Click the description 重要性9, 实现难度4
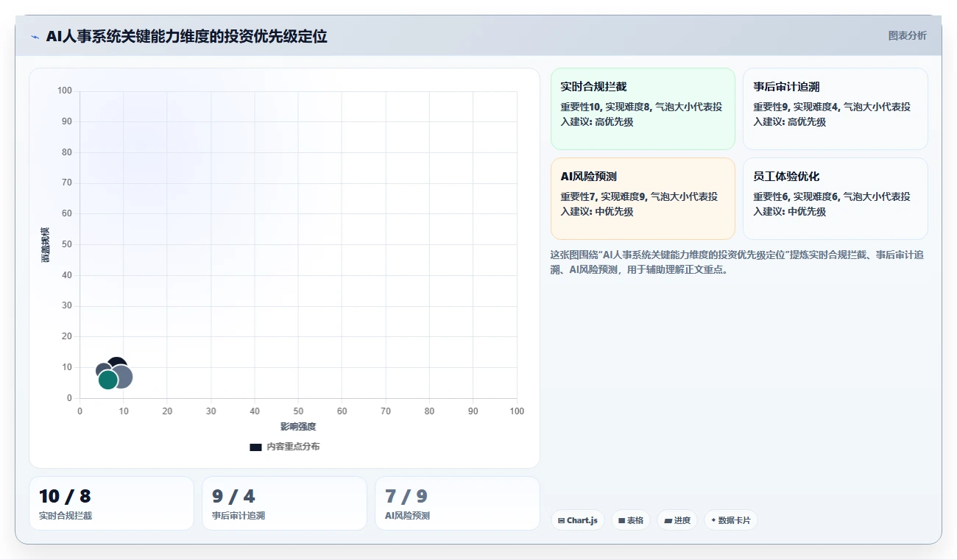Image resolution: width=957 pixels, height=560 pixels. (832, 114)
